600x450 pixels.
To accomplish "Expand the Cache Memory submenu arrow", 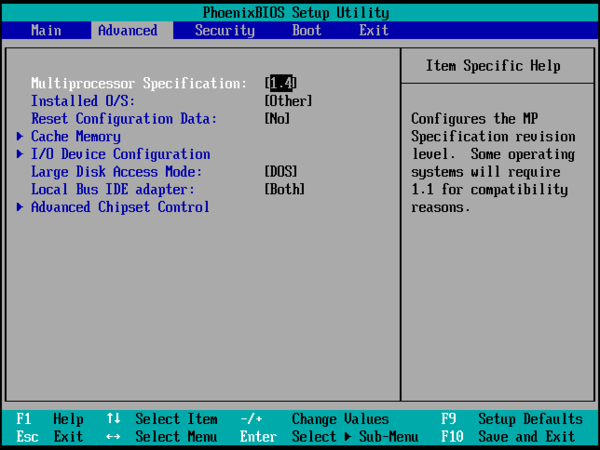I will click(21, 136).
